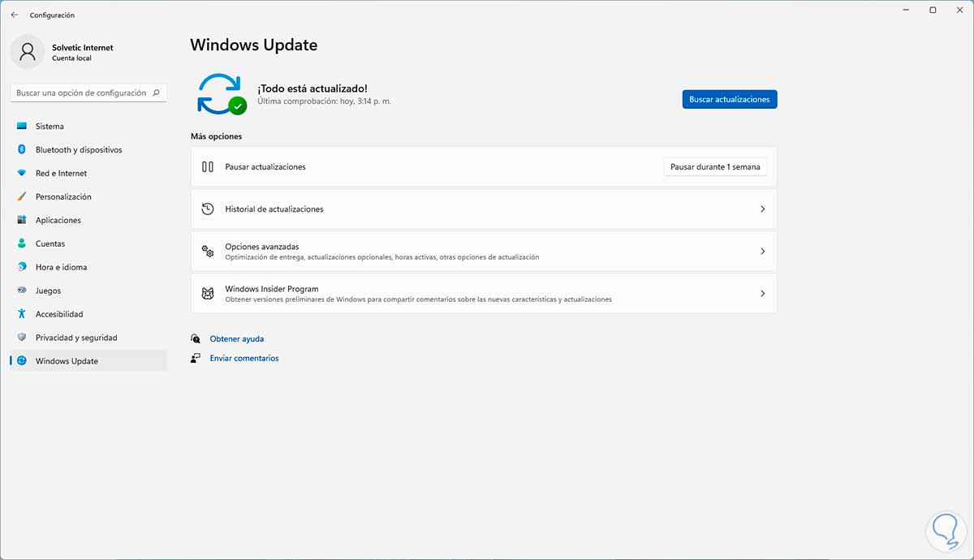
Task: Open Sistema settings section
Action: 88,127
